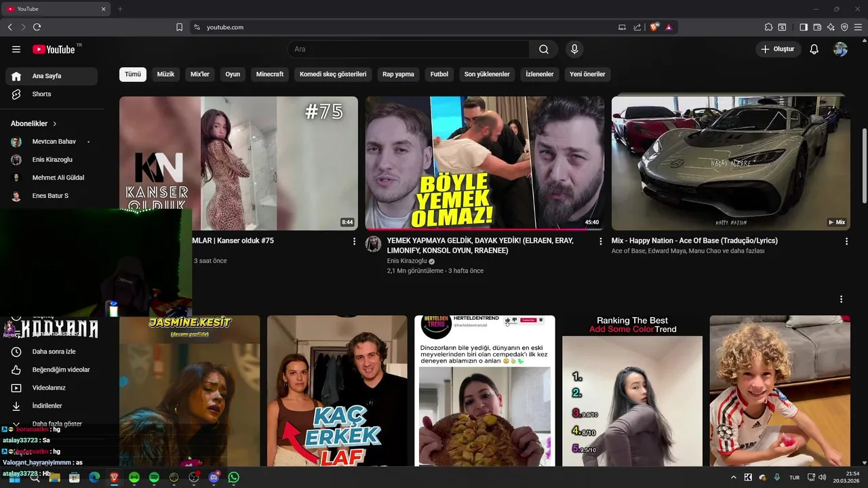Open Leo AI sparkle icon

831,27
